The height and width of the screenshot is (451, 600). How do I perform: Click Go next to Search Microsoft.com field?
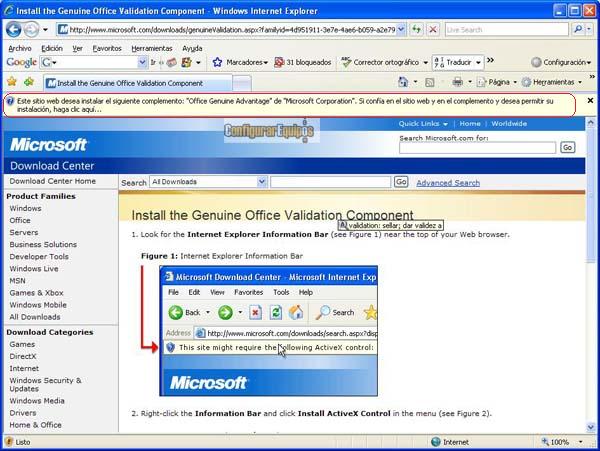[567, 147]
